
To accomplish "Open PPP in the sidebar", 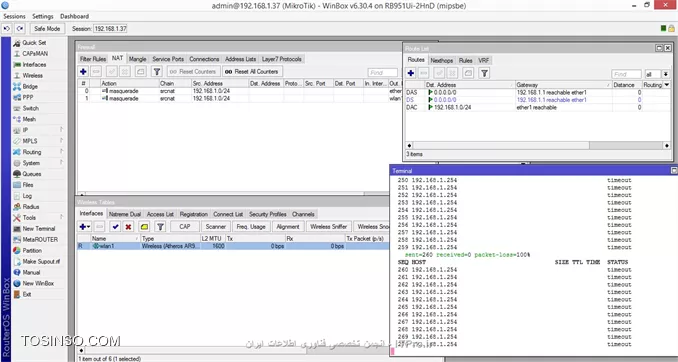I will click(28, 97).
